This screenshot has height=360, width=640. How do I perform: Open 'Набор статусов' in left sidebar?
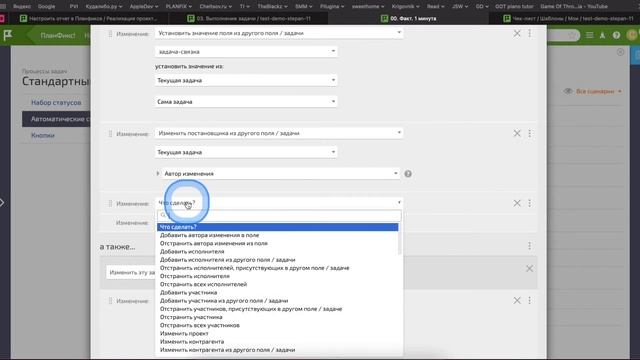click(x=56, y=102)
